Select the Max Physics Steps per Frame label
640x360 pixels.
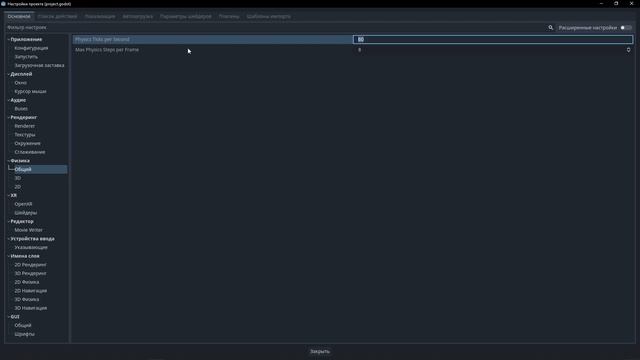(x=107, y=50)
